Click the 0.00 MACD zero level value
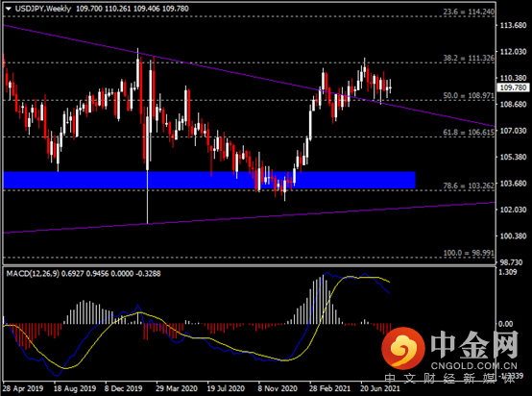 (505, 324)
